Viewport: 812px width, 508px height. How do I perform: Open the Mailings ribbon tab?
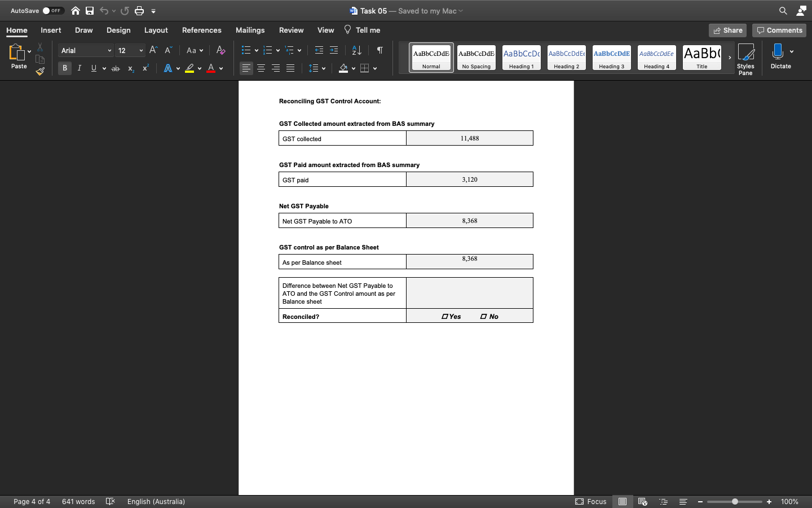click(250, 30)
